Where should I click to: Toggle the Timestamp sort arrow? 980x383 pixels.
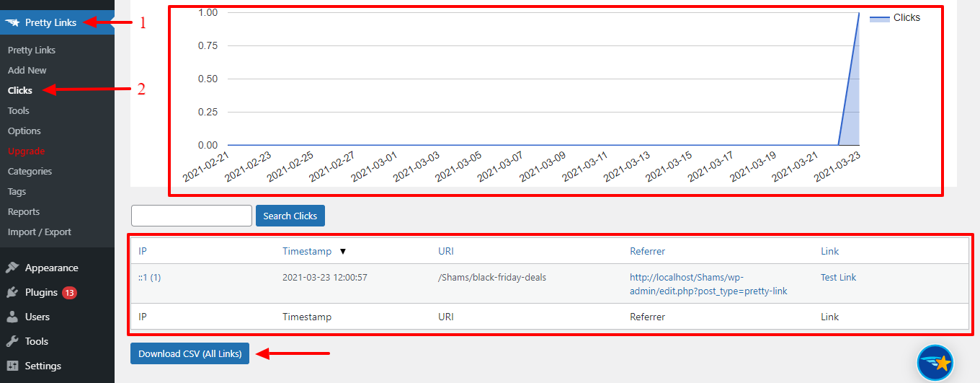pyautogui.click(x=343, y=252)
